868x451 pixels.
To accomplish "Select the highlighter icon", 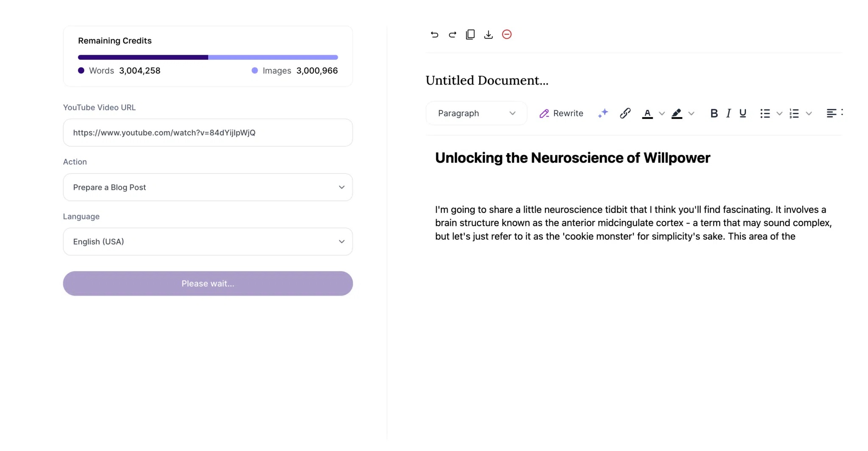I will [677, 113].
